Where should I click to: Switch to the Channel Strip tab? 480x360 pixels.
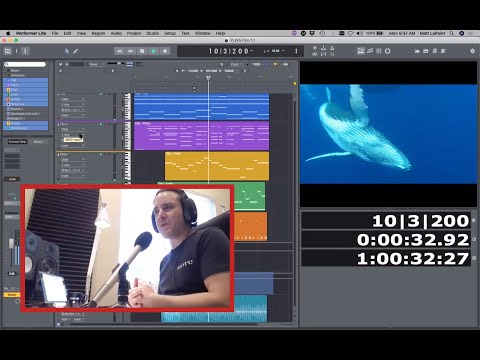pyautogui.click(x=17, y=142)
